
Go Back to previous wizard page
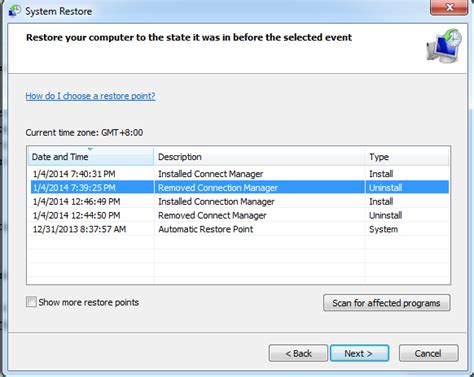(x=298, y=353)
